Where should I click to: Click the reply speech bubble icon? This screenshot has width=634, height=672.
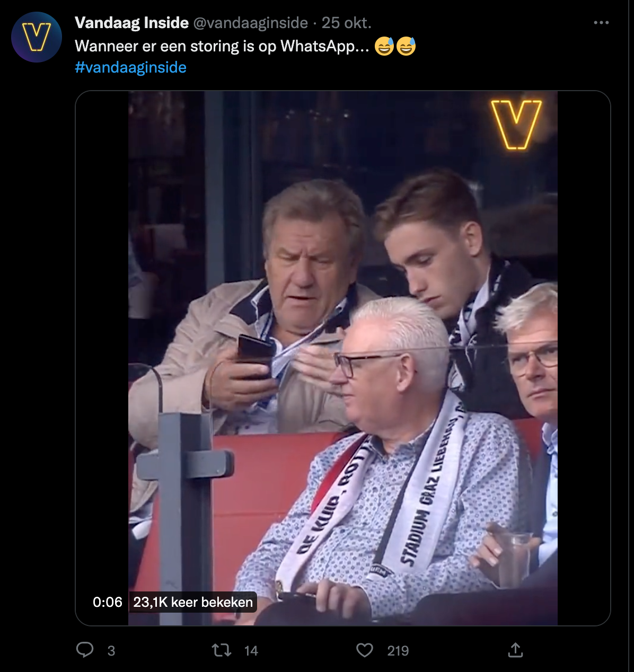click(x=85, y=650)
